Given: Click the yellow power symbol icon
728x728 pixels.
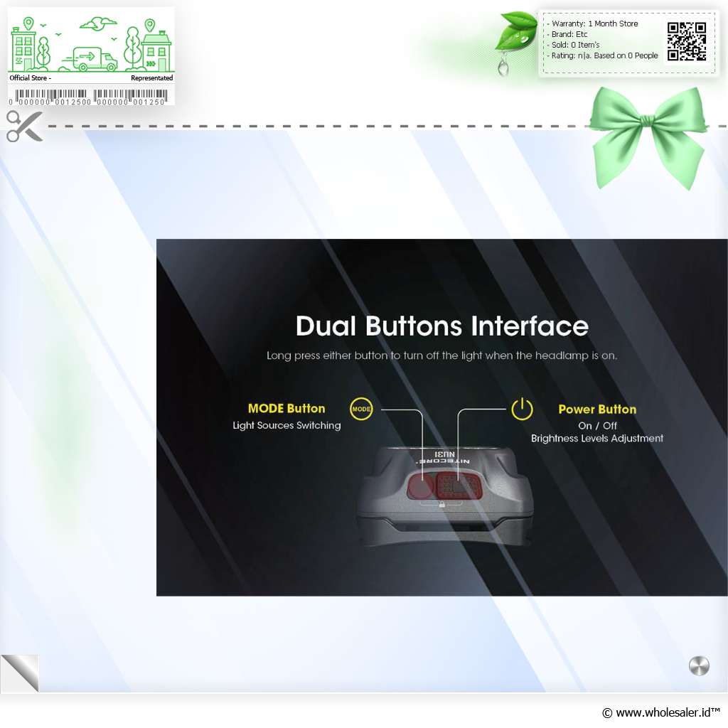Looking at the screenshot, I should click(x=522, y=409).
